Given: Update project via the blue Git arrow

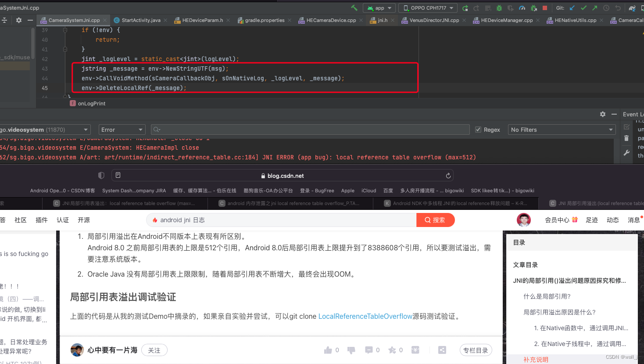Looking at the screenshot, I should point(572,7).
